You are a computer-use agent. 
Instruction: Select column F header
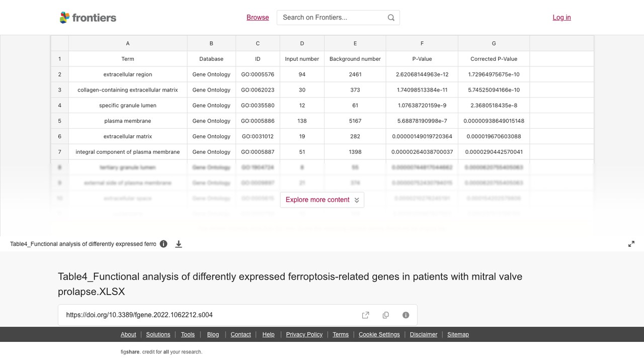(x=422, y=43)
